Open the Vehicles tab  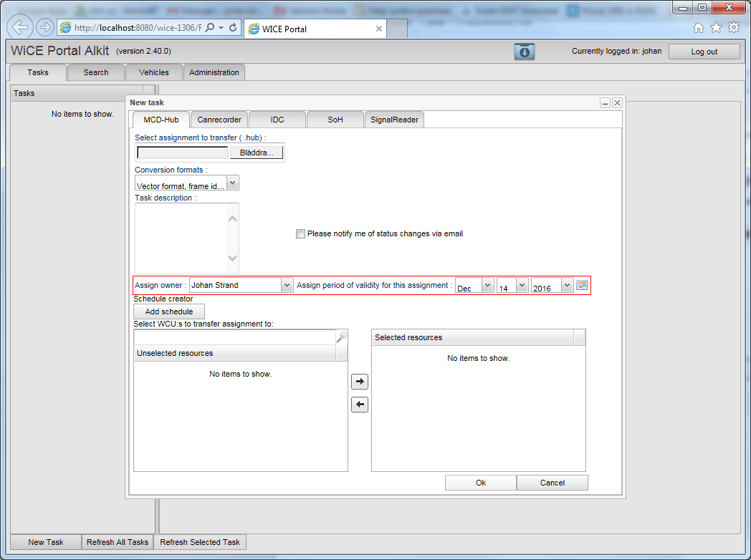click(154, 72)
